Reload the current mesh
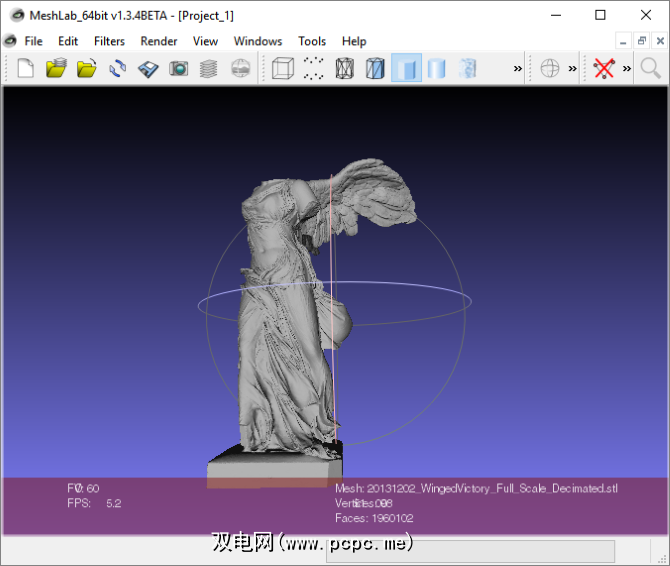Screen dimensions: 670x566 coord(118,69)
